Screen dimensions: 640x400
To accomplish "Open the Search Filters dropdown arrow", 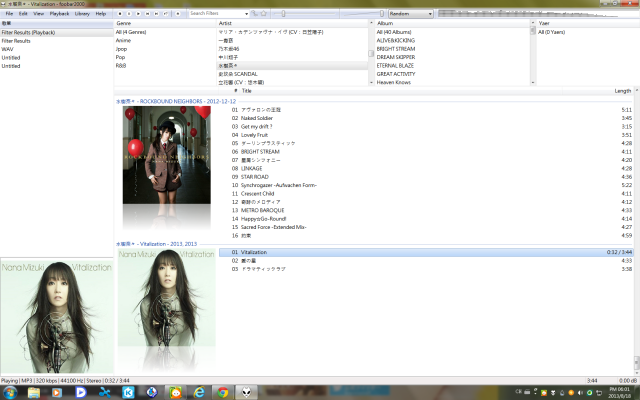I will coord(246,13).
